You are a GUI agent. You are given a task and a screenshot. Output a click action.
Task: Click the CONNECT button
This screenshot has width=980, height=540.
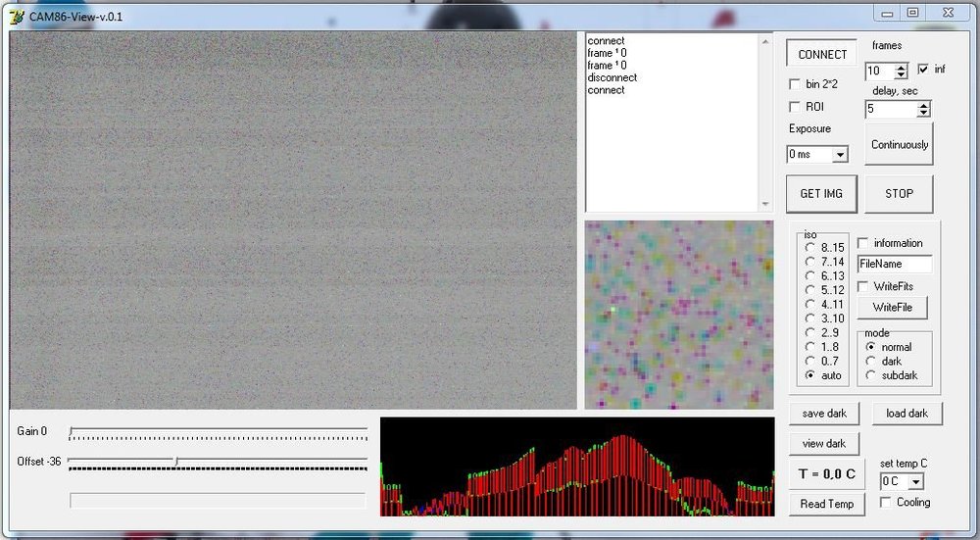pyautogui.click(x=822, y=54)
